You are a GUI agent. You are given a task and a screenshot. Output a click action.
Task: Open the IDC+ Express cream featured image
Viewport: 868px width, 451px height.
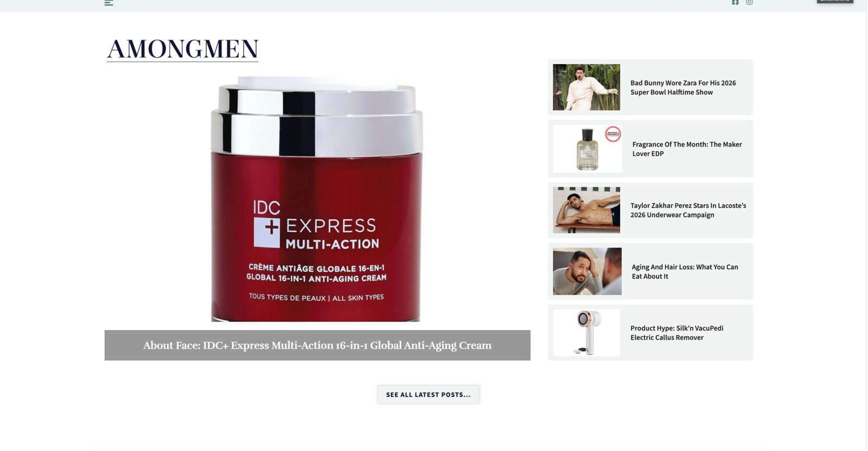(317, 199)
